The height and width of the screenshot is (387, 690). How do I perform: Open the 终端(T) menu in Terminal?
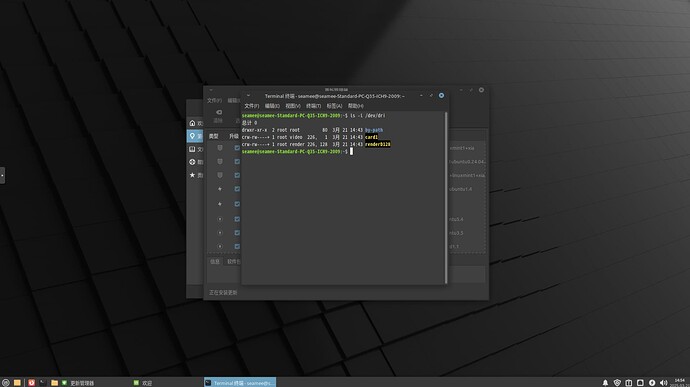click(x=313, y=106)
